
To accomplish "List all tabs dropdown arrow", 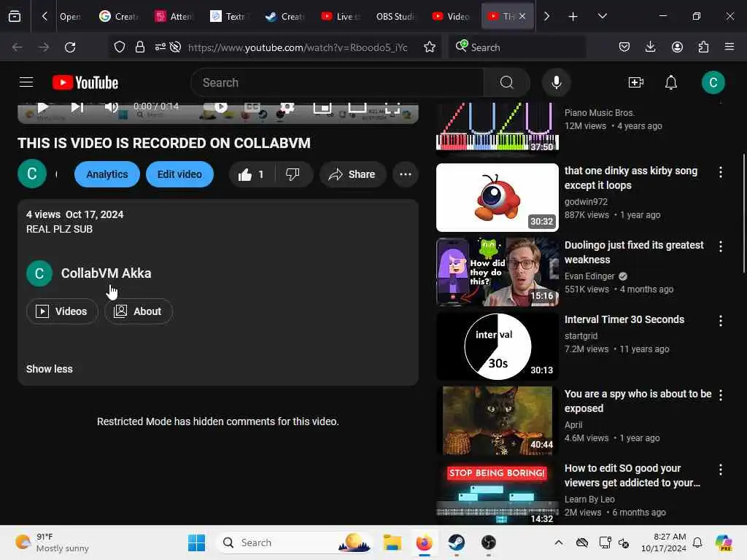I will [602, 16].
